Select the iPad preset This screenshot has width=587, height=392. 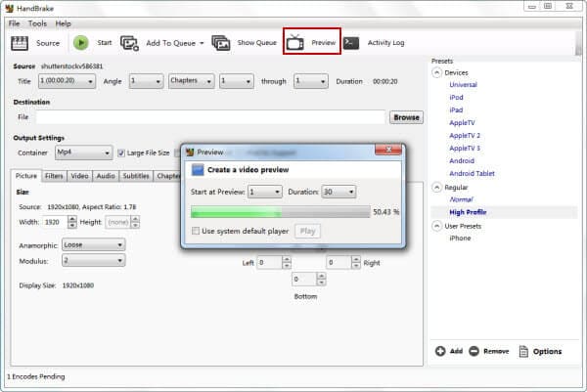tap(456, 109)
